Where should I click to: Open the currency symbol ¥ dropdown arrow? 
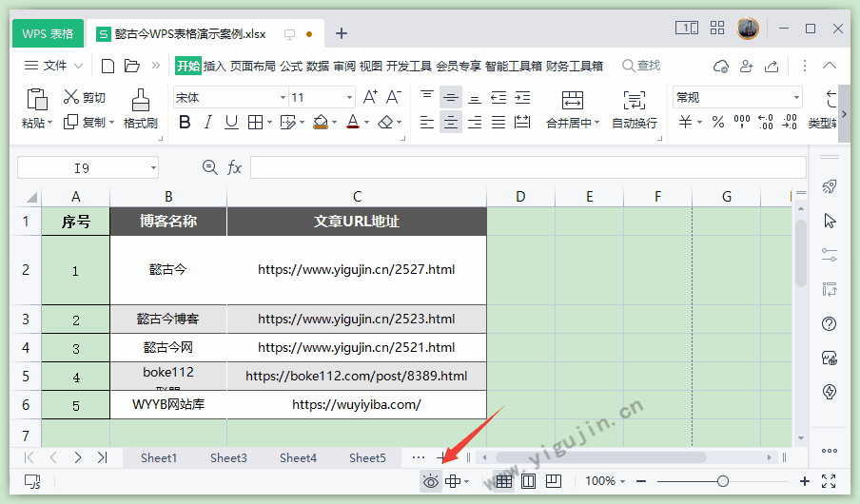(700, 123)
